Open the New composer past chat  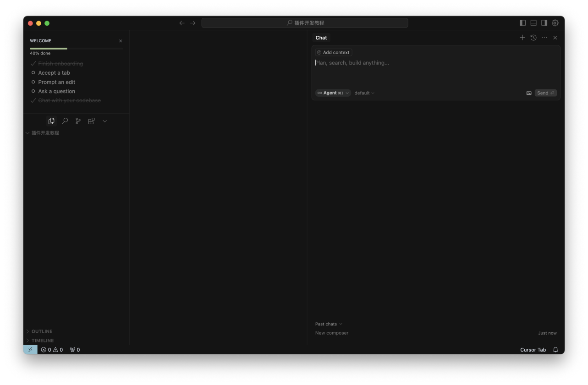pyautogui.click(x=332, y=333)
